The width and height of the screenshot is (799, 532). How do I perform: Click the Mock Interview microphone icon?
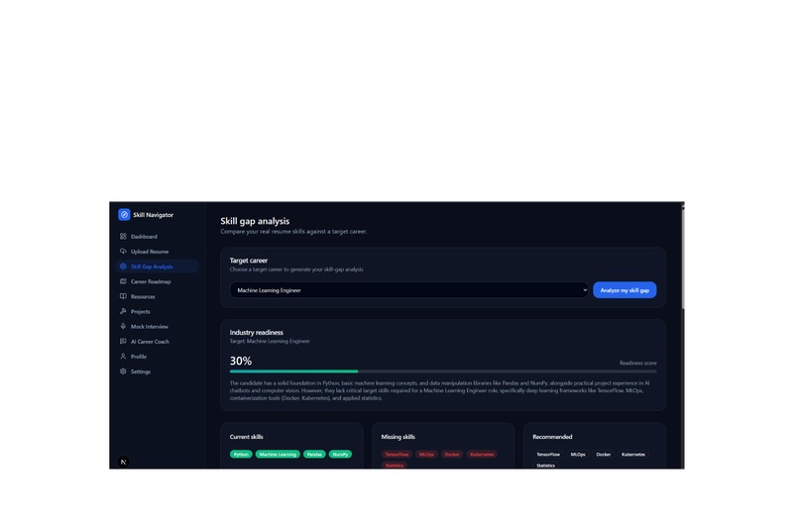[x=123, y=326]
